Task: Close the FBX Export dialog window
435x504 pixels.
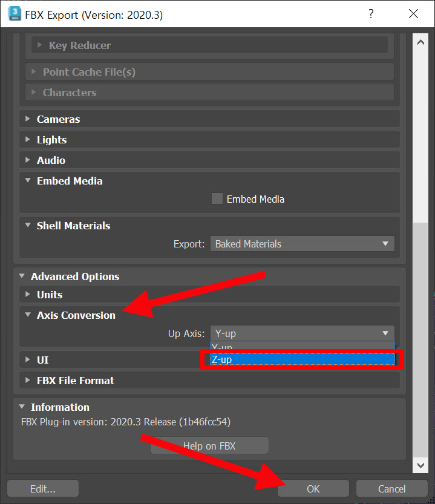Action: tap(413, 14)
